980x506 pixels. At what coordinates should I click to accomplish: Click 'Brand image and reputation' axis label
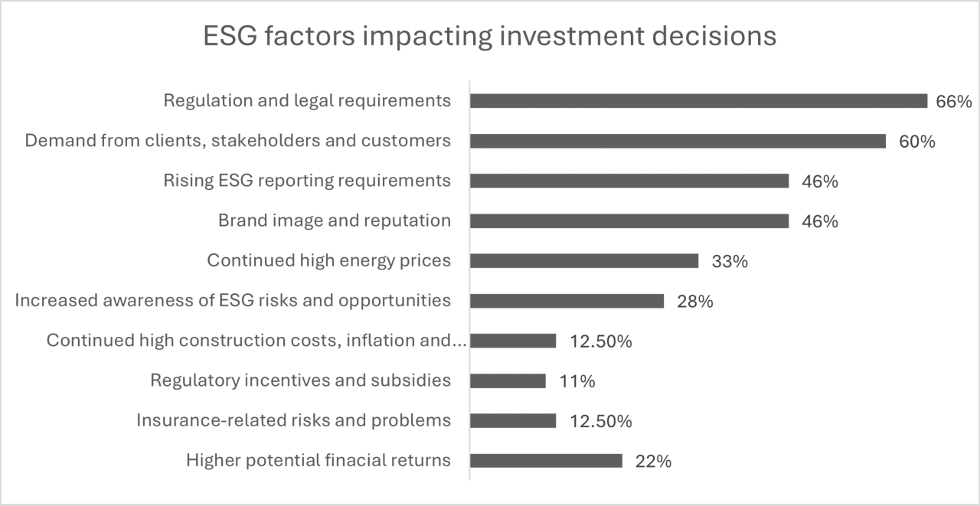point(335,221)
